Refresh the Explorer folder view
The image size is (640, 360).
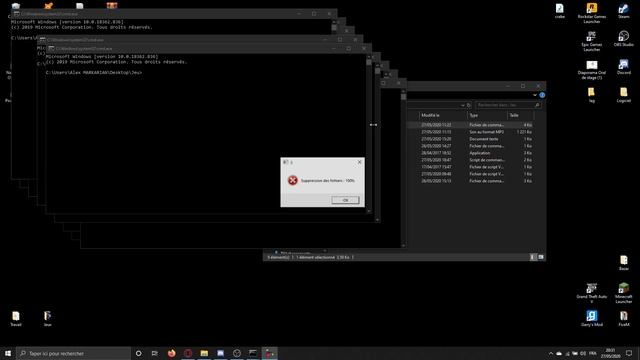tap(469, 105)
